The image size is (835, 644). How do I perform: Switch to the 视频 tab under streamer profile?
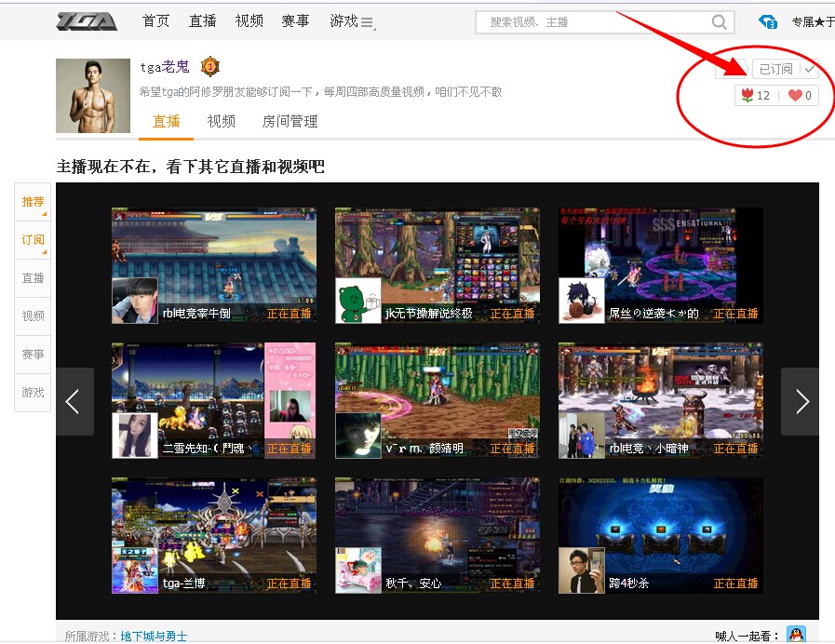[221, 121]
